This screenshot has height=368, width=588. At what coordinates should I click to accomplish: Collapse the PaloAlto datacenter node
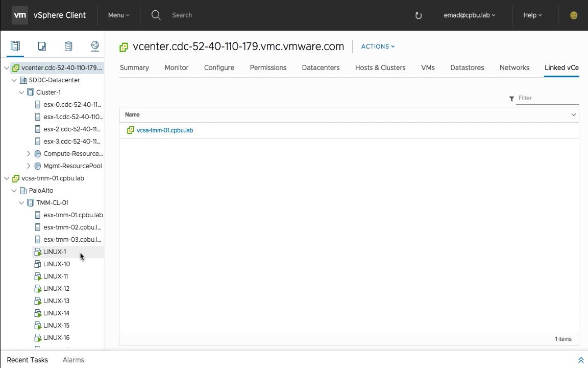(14, 191)
